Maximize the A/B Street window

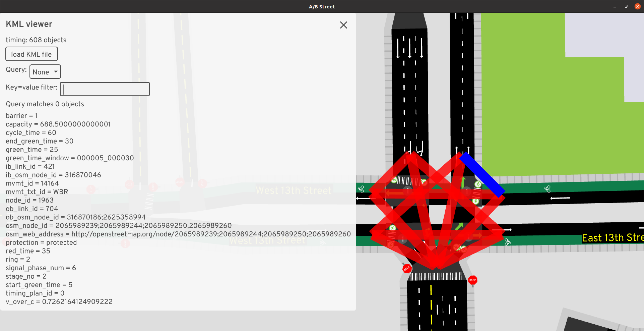tap(626, 7)
